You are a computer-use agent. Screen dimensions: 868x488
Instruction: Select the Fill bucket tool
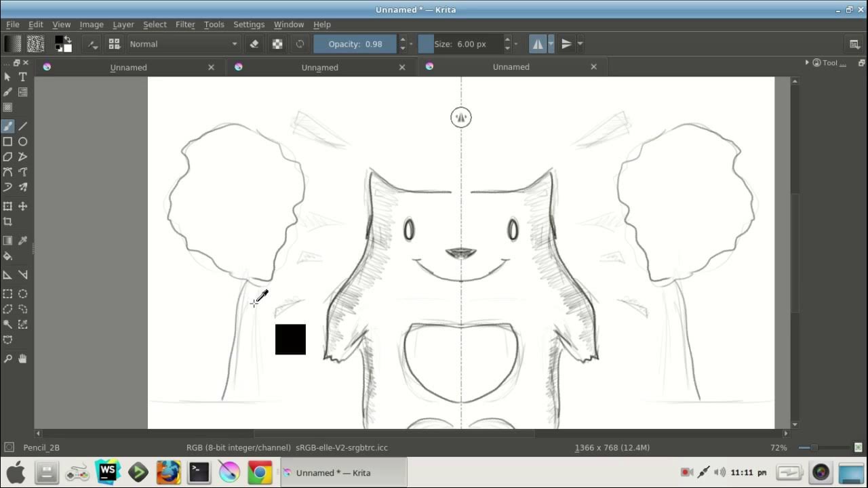click(x=7, y=256)
